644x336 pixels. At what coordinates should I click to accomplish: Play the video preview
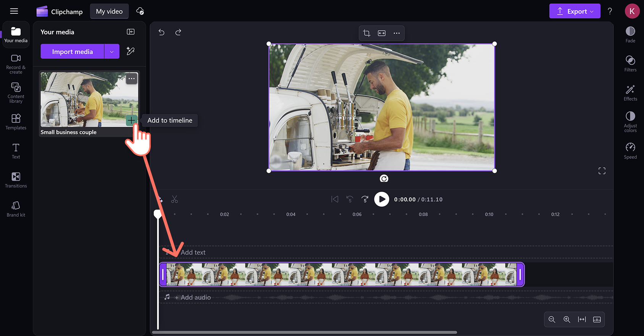tap(382, 199)
